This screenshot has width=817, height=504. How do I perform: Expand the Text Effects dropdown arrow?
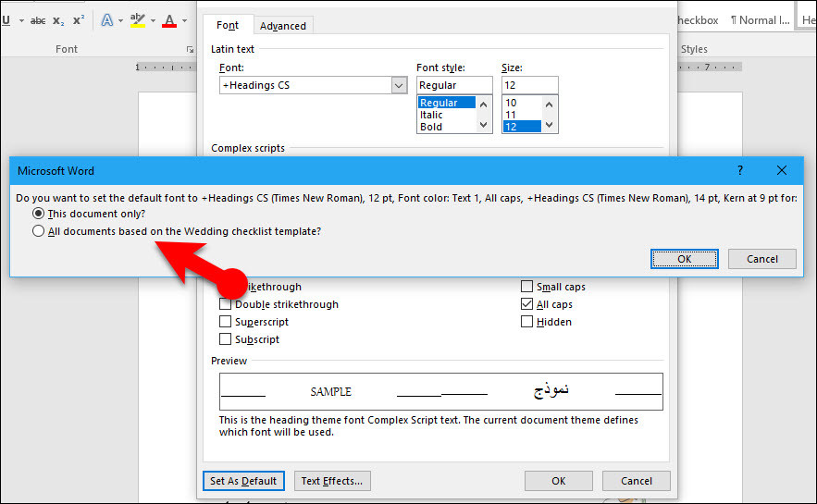point(120,21)
